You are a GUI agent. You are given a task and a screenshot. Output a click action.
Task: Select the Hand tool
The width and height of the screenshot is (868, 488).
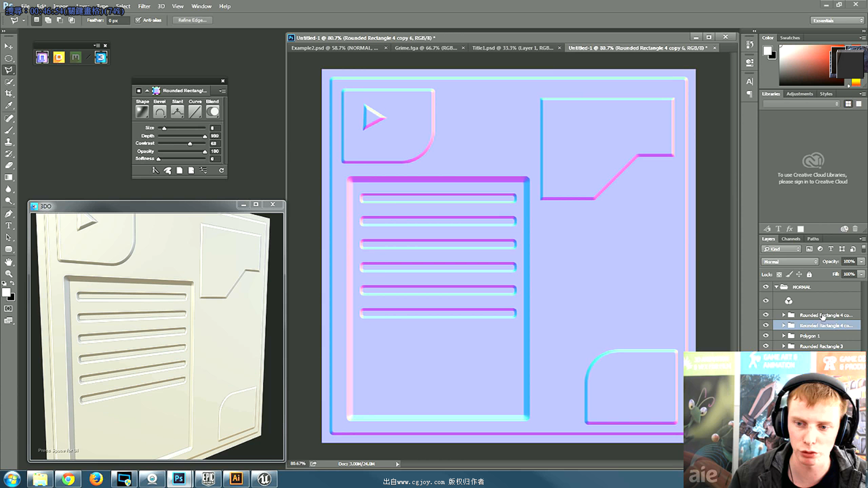tap(9, 262)
